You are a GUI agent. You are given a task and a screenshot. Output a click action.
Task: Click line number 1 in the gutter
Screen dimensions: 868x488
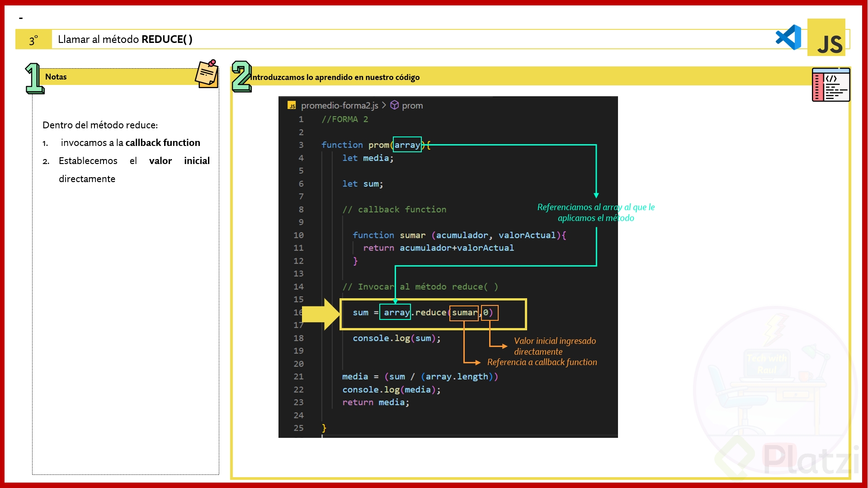pyautogui.click(x=301, y=119)
